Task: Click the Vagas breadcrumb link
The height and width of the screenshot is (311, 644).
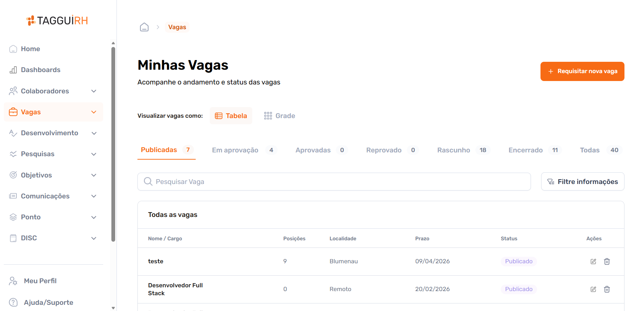Action: [x=177, y=27]
